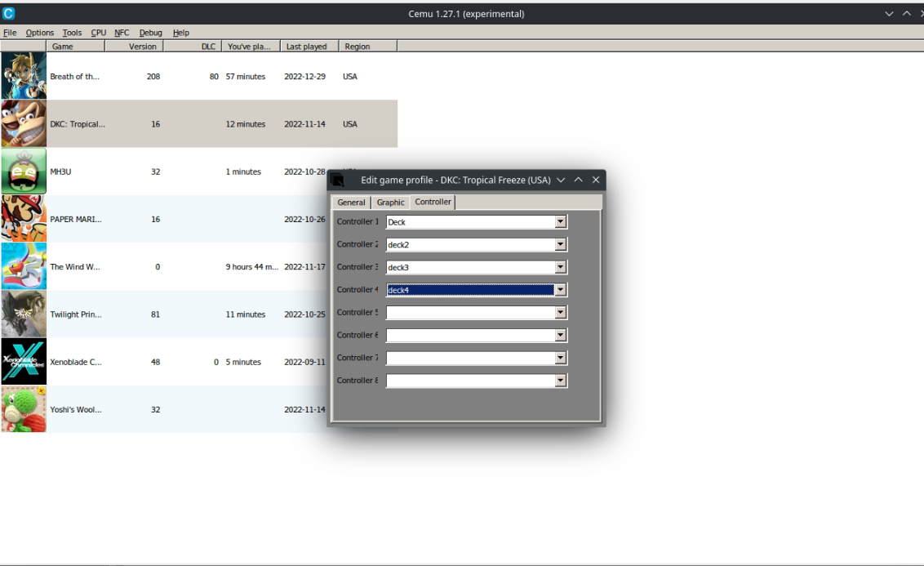
Task: Select Paper Mario game icon
Action: (x=24, y=219)
